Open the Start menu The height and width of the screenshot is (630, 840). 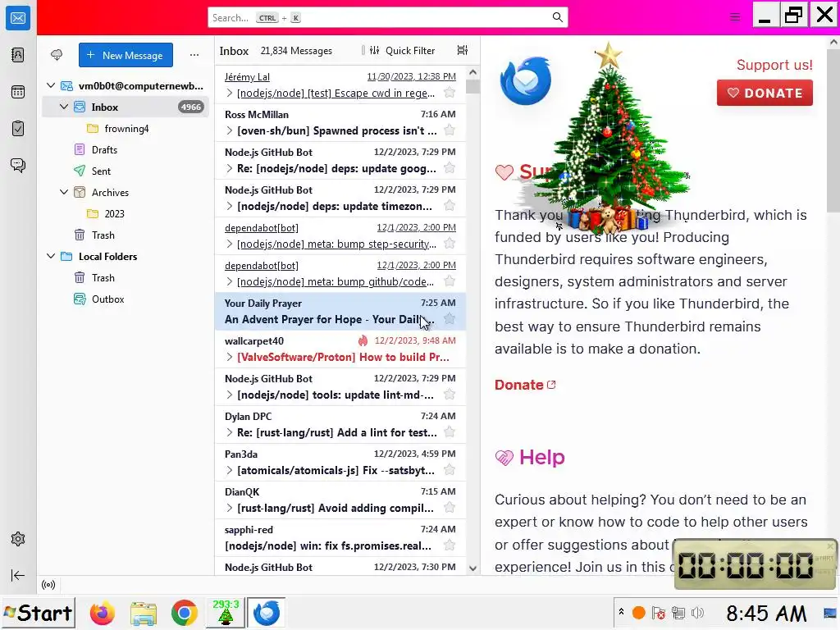(39, 612)
